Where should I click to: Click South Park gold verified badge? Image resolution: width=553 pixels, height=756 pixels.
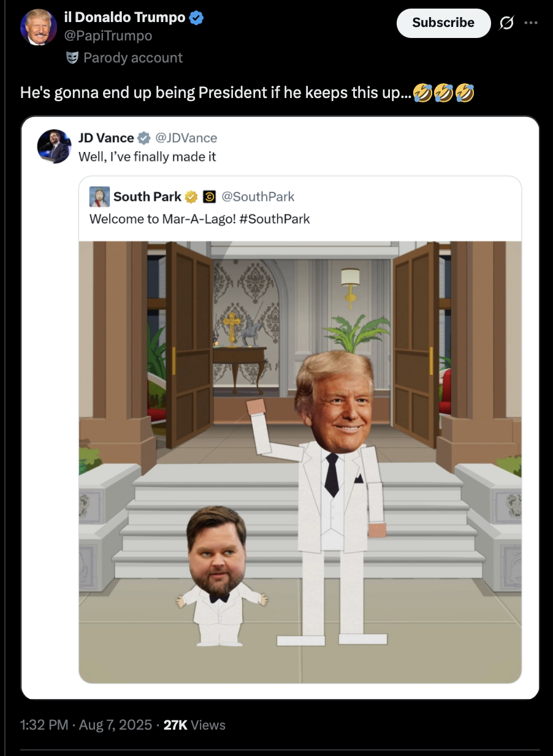click(x=191, y=197)
